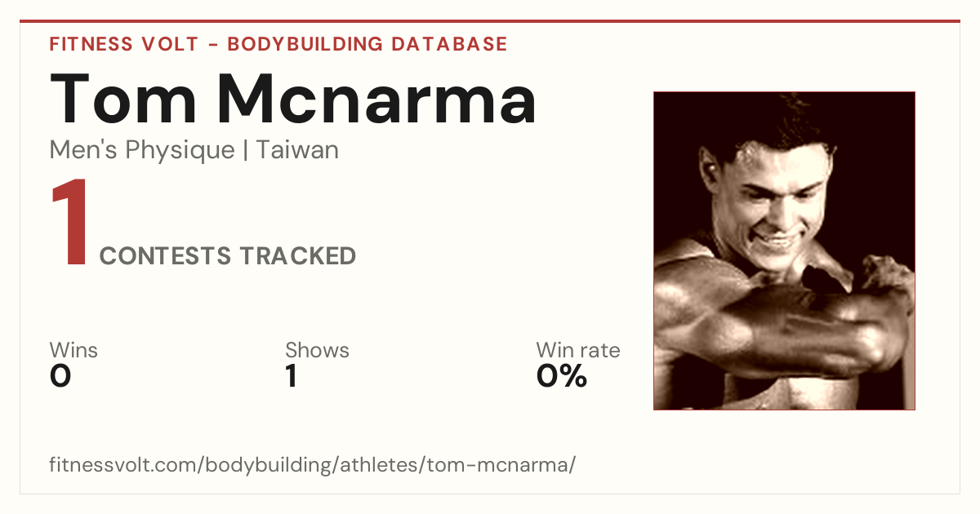Click the word Mcnarma in the heading

point(376,98)
